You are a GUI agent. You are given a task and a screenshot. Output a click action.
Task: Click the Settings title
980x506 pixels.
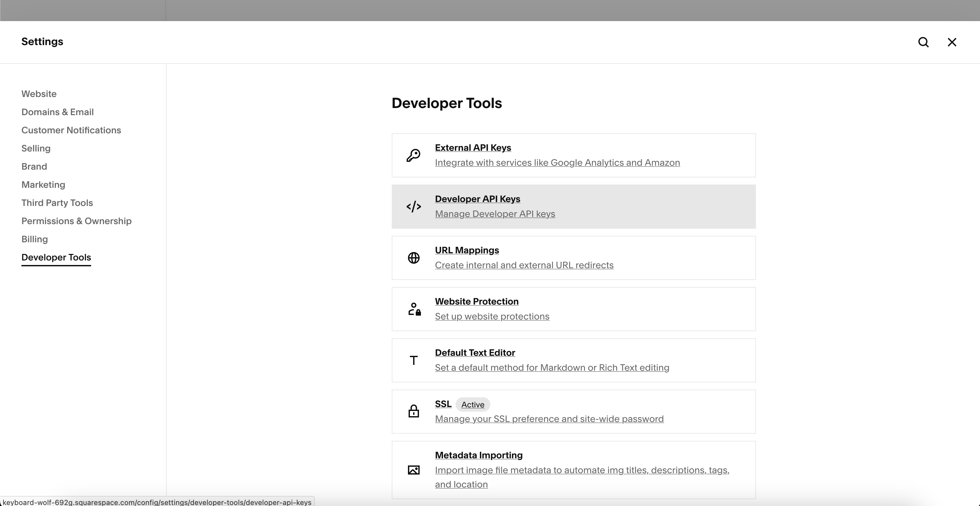point(42,42)
